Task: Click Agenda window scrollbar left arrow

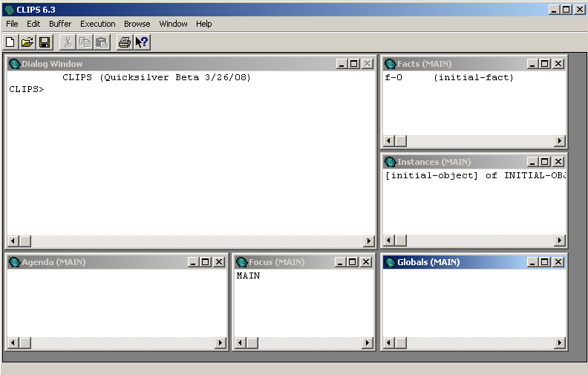Action: coord(13,342)
